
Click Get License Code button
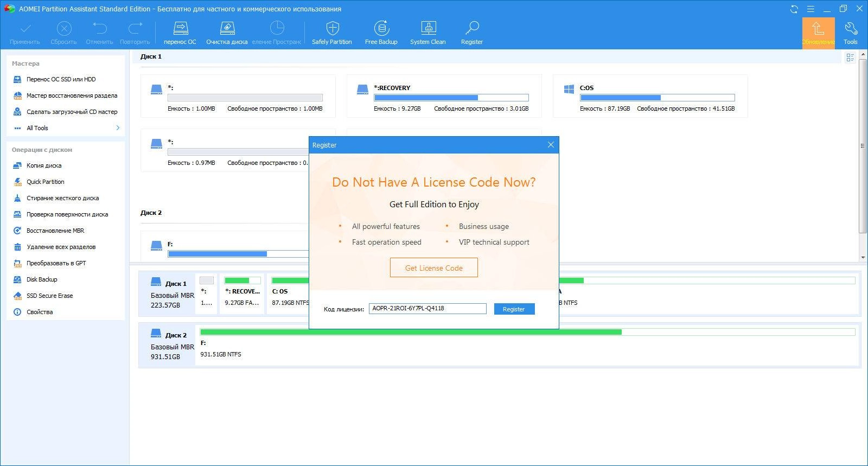point(434,267)
